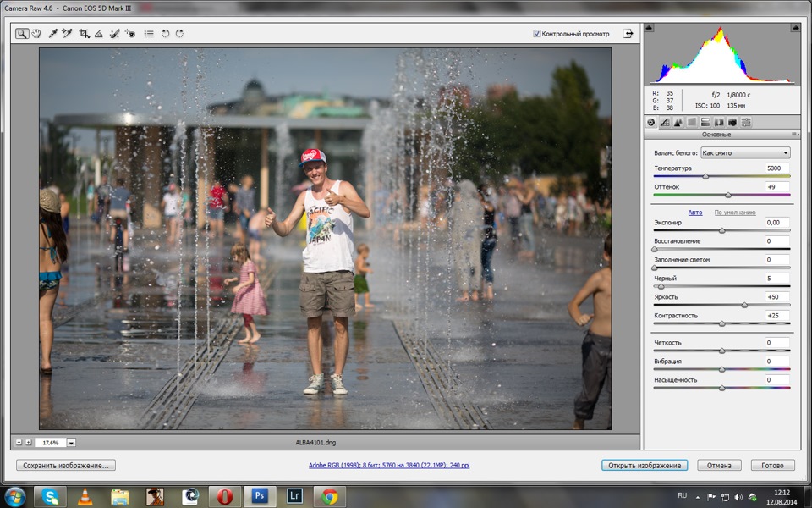Enable Контрольный просмотр preview checkbox
The image size is (812, 508).
click(537, 34)
